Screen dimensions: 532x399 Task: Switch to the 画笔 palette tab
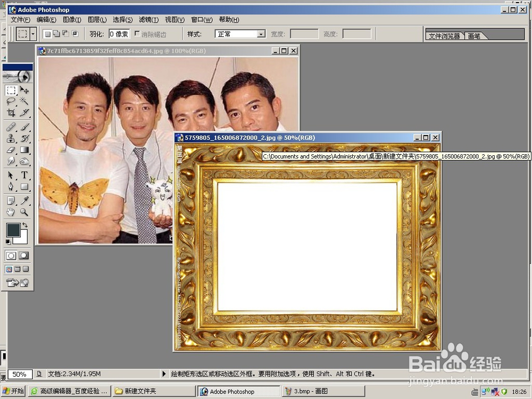(x=475, y=36)
